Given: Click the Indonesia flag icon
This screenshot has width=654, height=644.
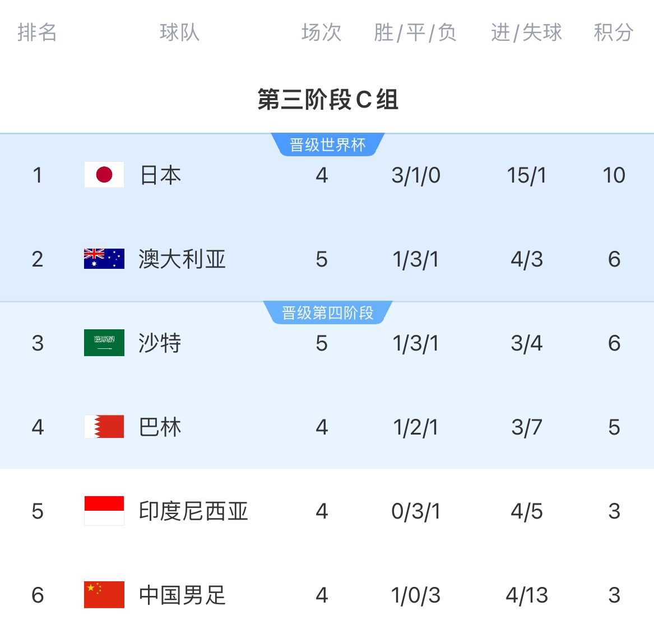Looking at the screenshot, I should (104, 511).
